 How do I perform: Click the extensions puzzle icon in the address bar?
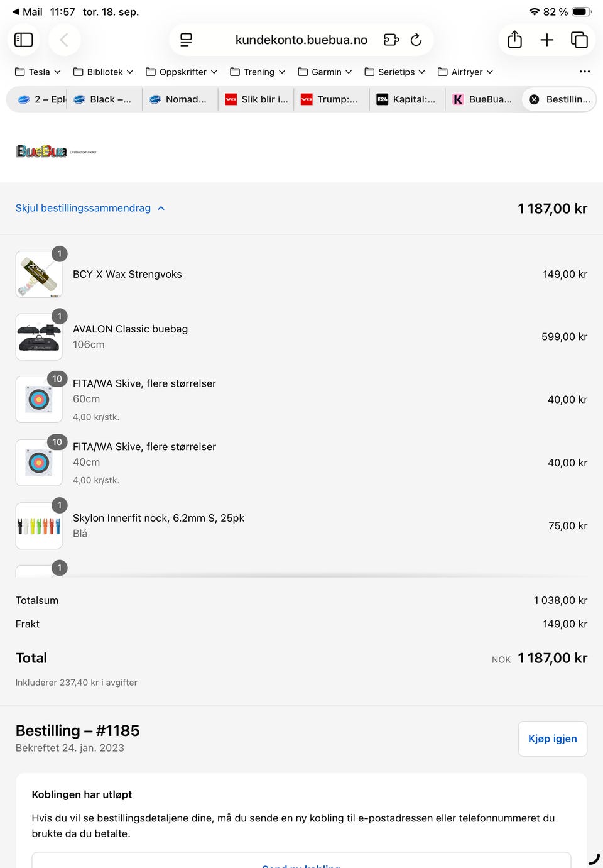pos(391,40)
